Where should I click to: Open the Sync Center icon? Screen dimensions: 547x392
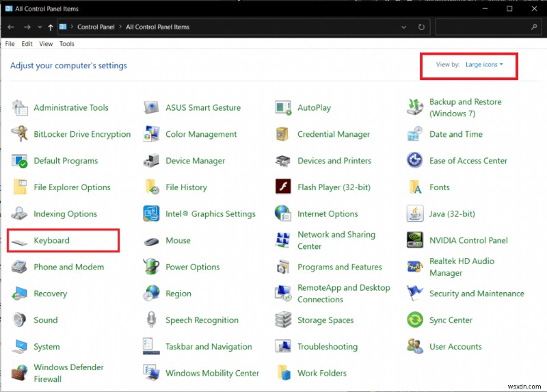click(415, 320)
